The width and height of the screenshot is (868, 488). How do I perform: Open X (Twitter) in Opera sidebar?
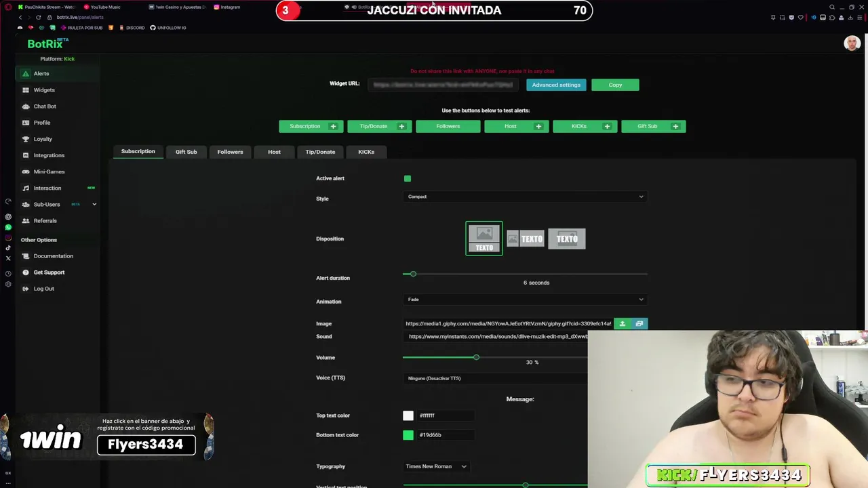click(x=8, y=258)
